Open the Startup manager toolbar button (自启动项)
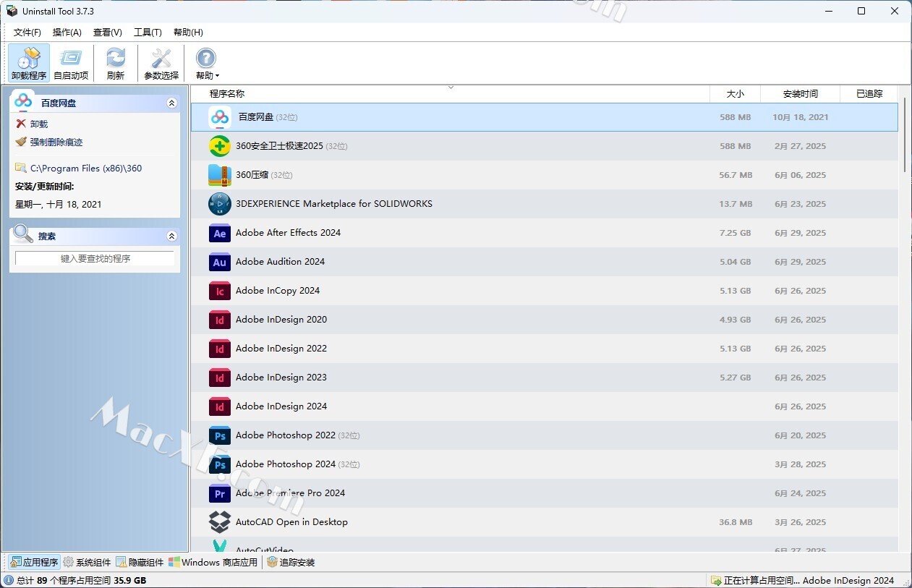 point(71,63)
